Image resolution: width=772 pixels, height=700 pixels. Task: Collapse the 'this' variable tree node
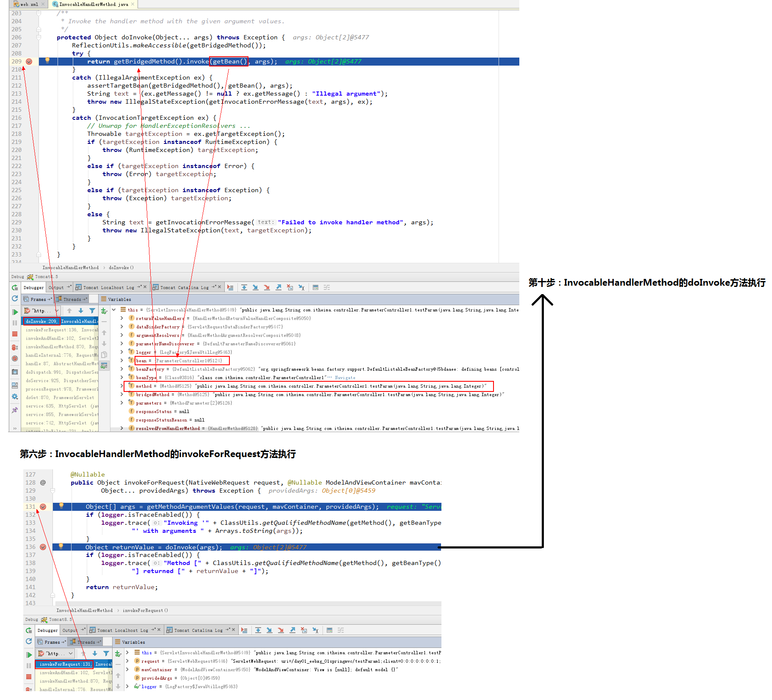(114, 310)
